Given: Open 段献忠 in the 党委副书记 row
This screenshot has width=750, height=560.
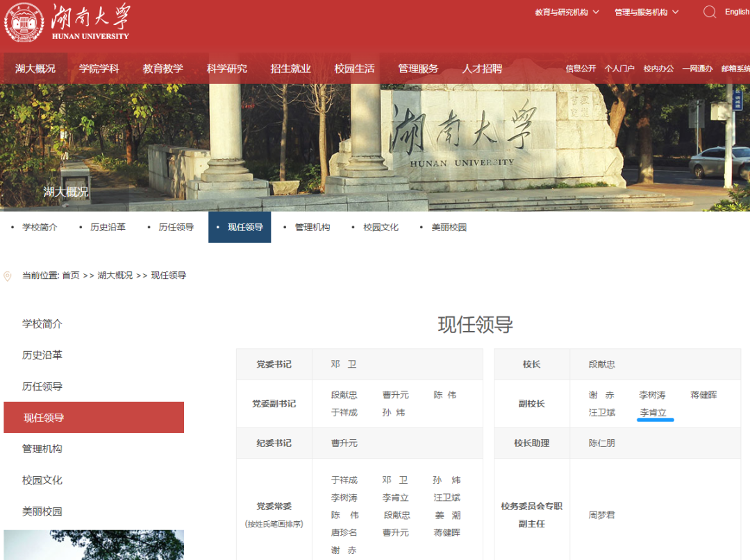Looking at the screenshot, I should 344,395.
